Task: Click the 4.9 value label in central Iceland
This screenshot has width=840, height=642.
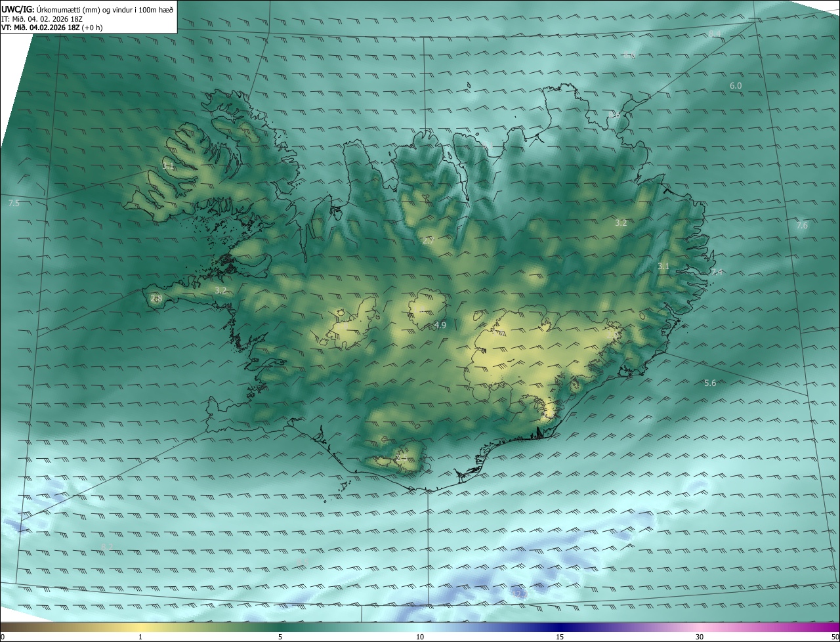Action: point(440,326)
